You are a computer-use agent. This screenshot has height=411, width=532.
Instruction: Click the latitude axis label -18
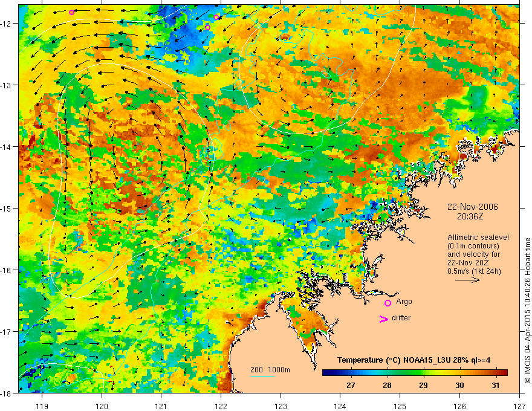(x=7, y=393)
